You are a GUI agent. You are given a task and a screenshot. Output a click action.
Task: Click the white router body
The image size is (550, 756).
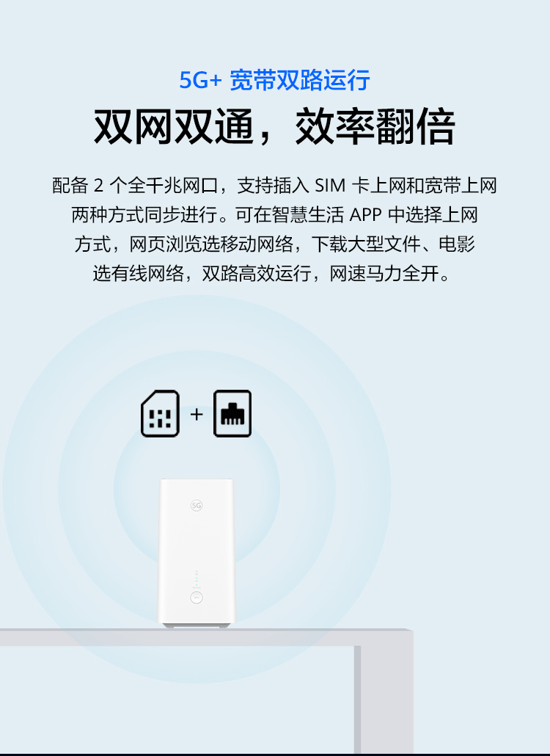tap(197, 550)
